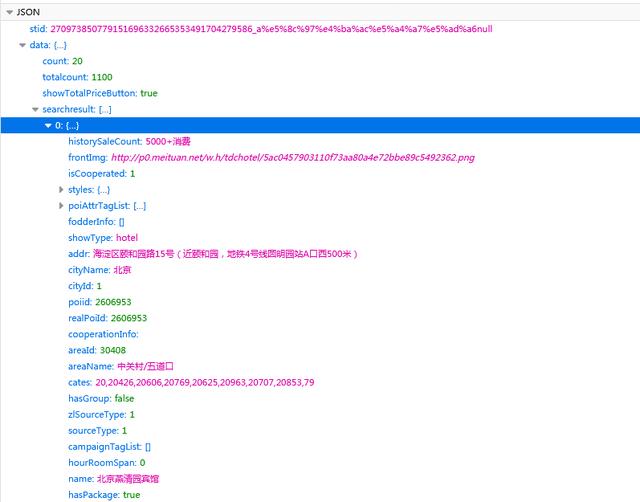Collapse the JSON root node triangle
640x502 pixels.
(9, 12)
